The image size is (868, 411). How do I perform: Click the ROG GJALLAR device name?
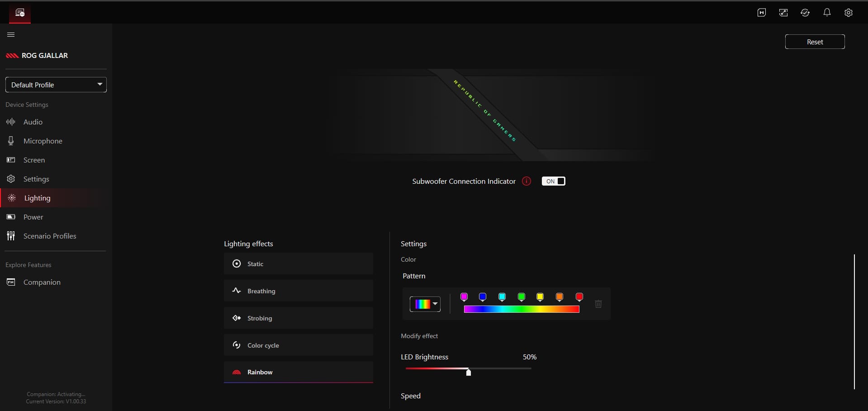point(45,55)
